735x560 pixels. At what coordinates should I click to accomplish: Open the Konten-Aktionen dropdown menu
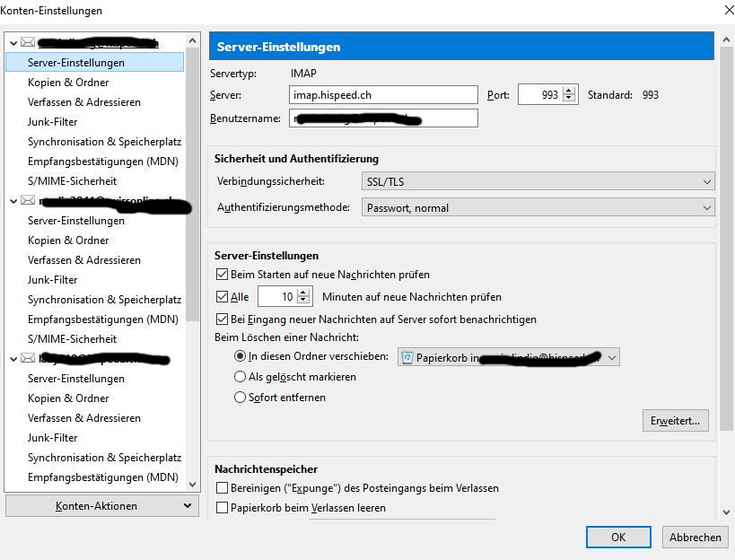101,506
